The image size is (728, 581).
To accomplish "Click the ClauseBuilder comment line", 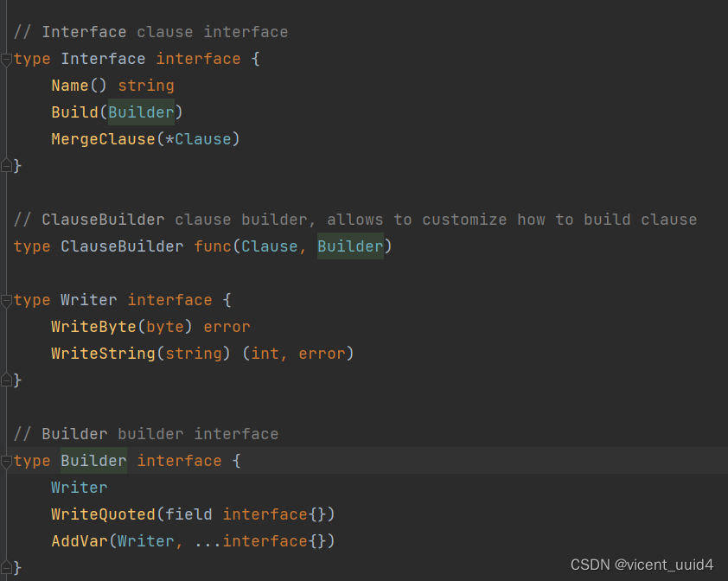I will 355,220.
